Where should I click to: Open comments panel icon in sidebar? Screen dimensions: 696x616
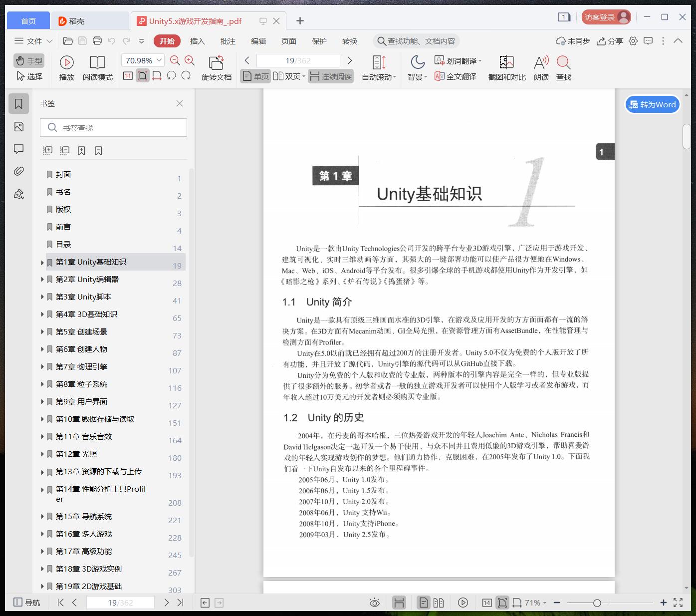click(x=19, y=149)
